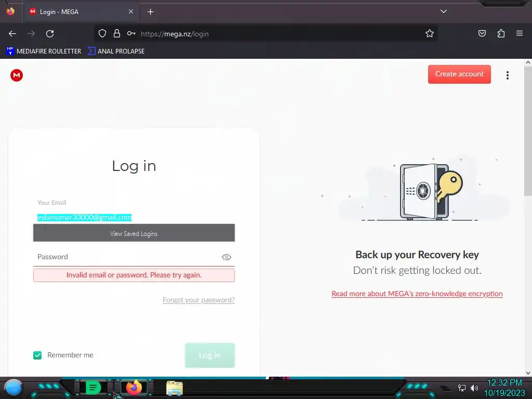Toggle password visibility eye icon

point(227,257)
